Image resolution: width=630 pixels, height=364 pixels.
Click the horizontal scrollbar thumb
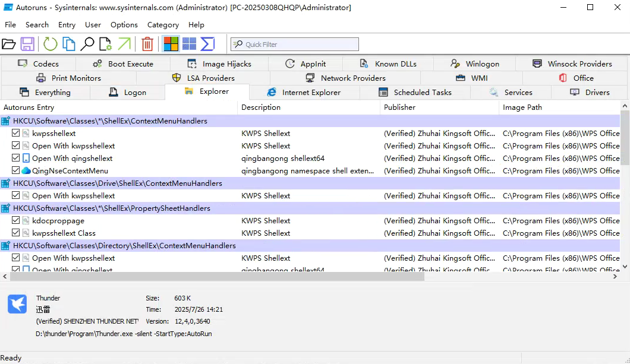click(218, 277)
